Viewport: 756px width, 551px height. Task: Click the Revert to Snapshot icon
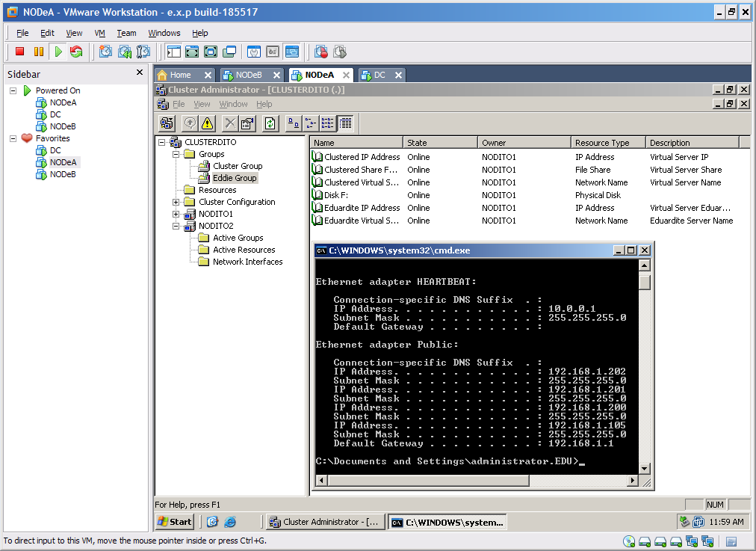point(125,52)
